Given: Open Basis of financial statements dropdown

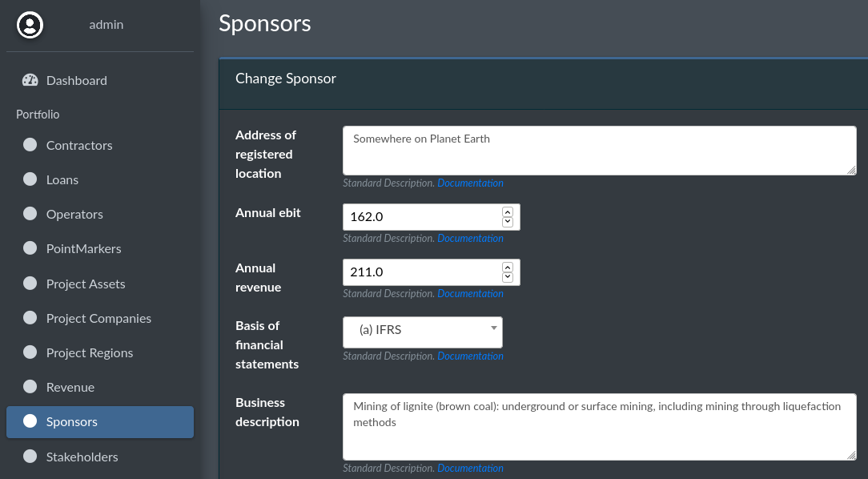Looking at the screenshot, I should point(423,332).
